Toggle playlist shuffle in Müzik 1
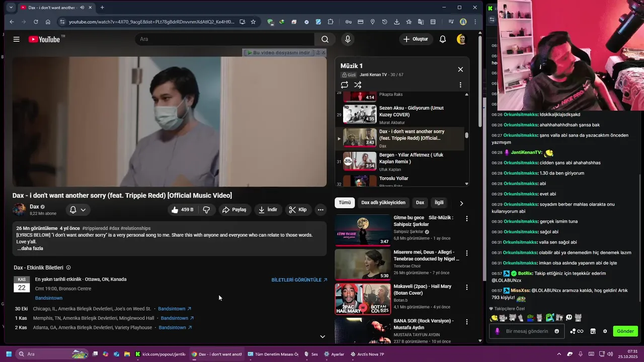Image resolution: width=644 pixels, height=362 pixels. [358, 85]
